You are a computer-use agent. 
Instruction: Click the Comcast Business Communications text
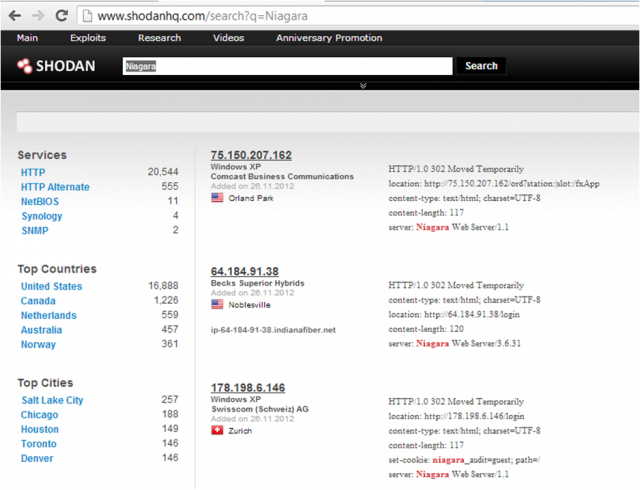coord(282,176)
